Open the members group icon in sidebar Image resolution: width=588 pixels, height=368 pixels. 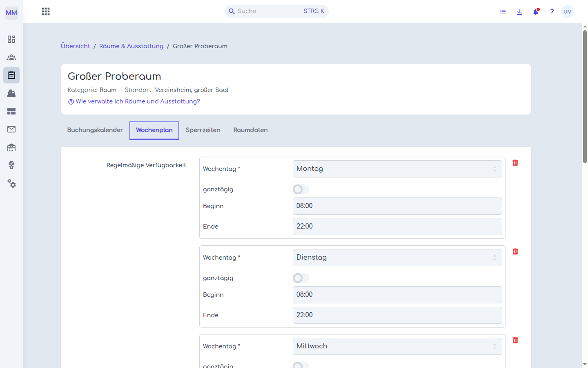tap(11, 57)
